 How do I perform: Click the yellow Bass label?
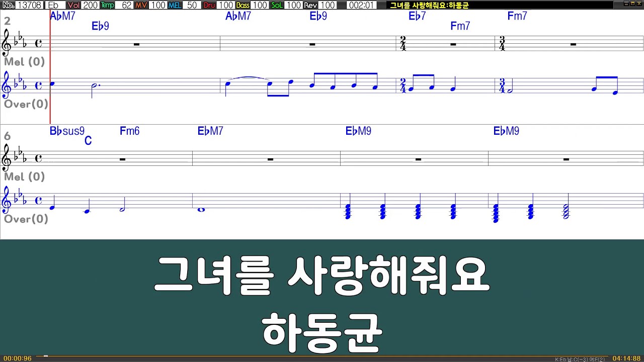tap(243, 5)
